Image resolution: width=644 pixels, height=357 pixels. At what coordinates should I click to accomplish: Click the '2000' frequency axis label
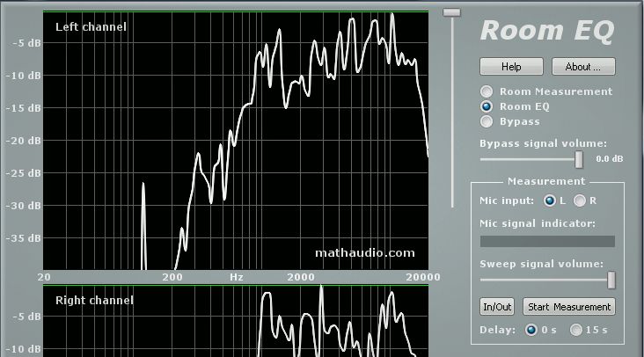click(x=301, y=277)
